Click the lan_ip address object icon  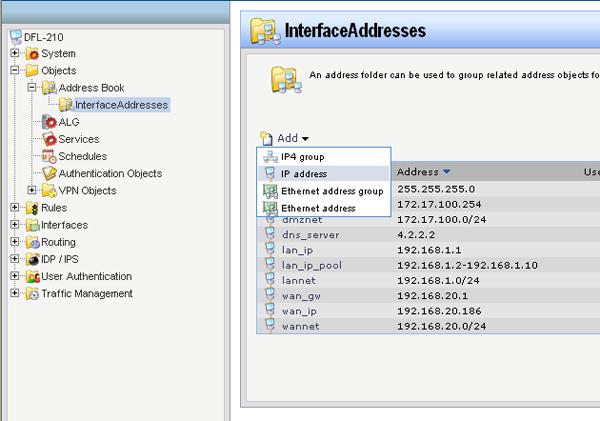[269, 248]
